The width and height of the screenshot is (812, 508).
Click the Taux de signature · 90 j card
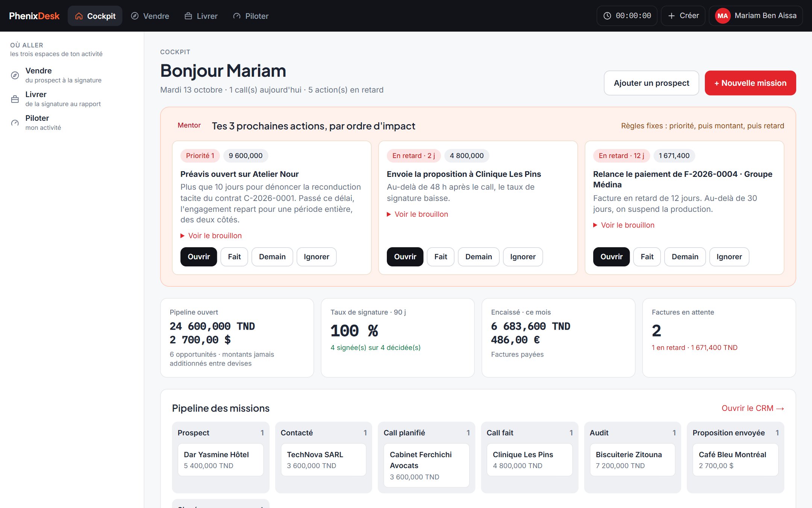398,338
